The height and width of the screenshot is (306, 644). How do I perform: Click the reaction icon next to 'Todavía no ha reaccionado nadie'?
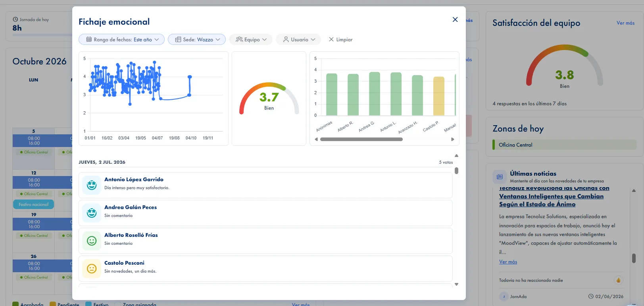click(618, 280)
